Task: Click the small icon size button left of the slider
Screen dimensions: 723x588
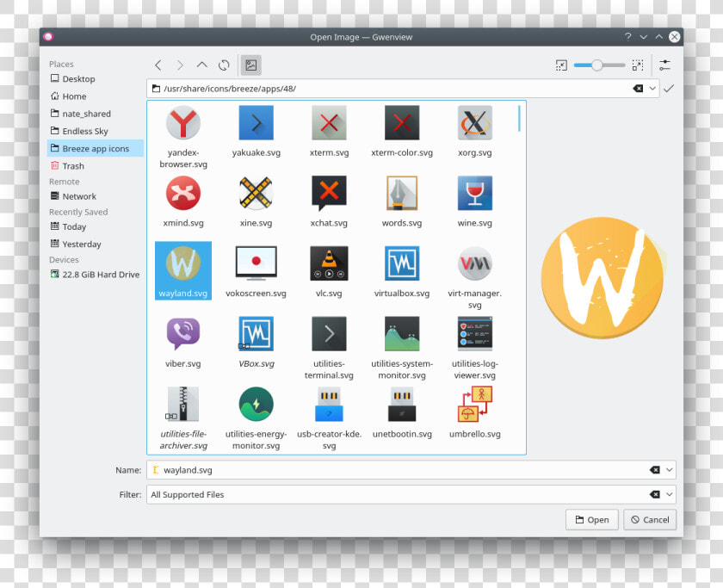Action: [x=561, y=65]
